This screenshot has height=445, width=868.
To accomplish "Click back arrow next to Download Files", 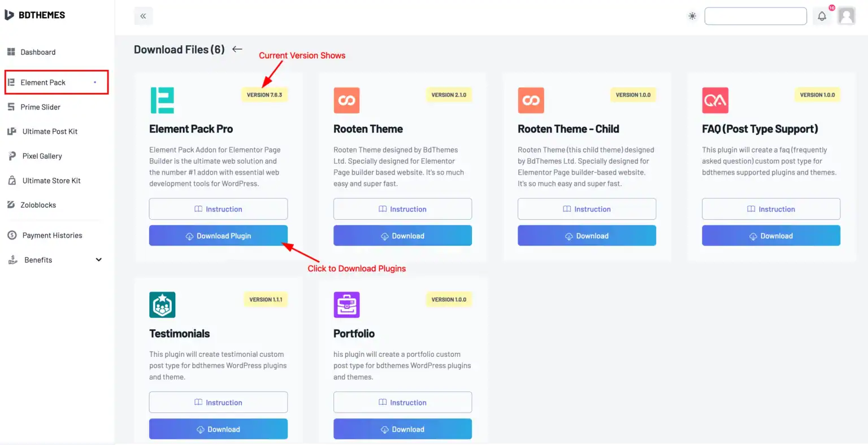I will [x=237, y=49].
